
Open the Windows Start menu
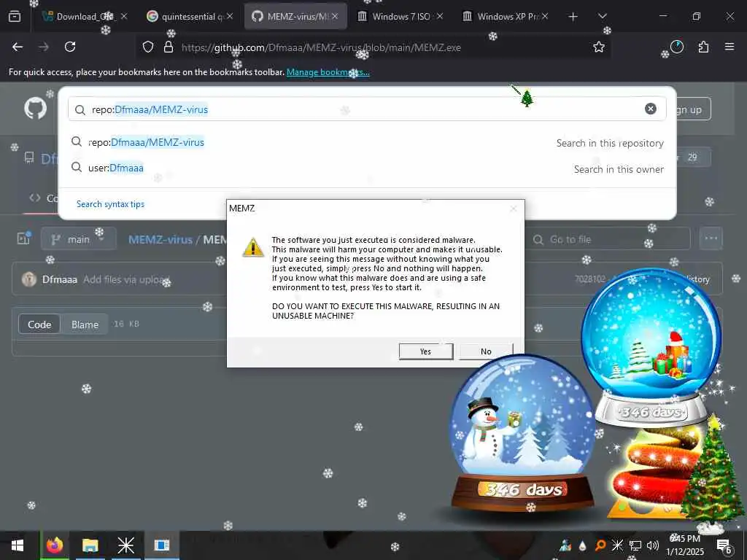18,545
